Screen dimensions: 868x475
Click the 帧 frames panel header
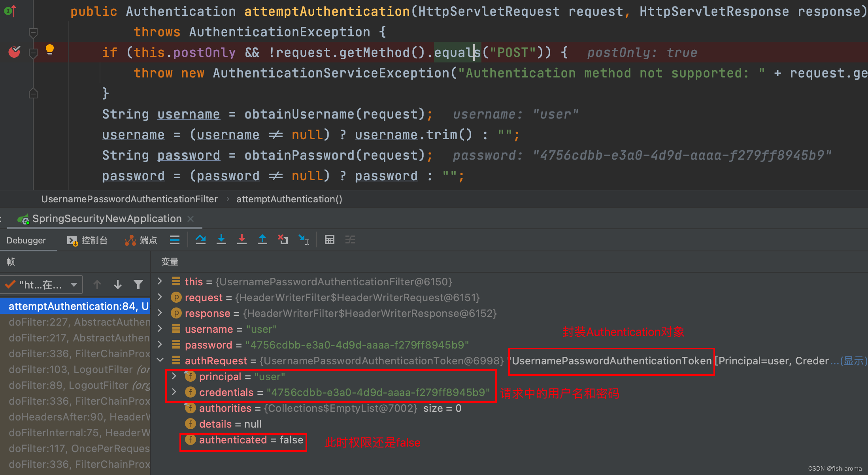click(x=11, y=262)
